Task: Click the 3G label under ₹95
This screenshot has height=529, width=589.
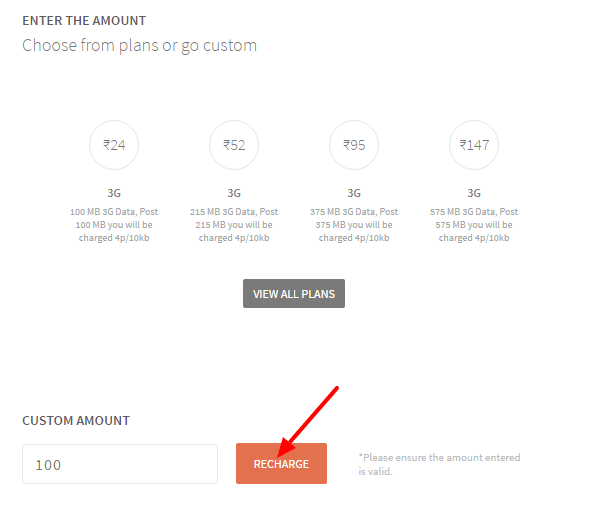Action: pos(354,193)
